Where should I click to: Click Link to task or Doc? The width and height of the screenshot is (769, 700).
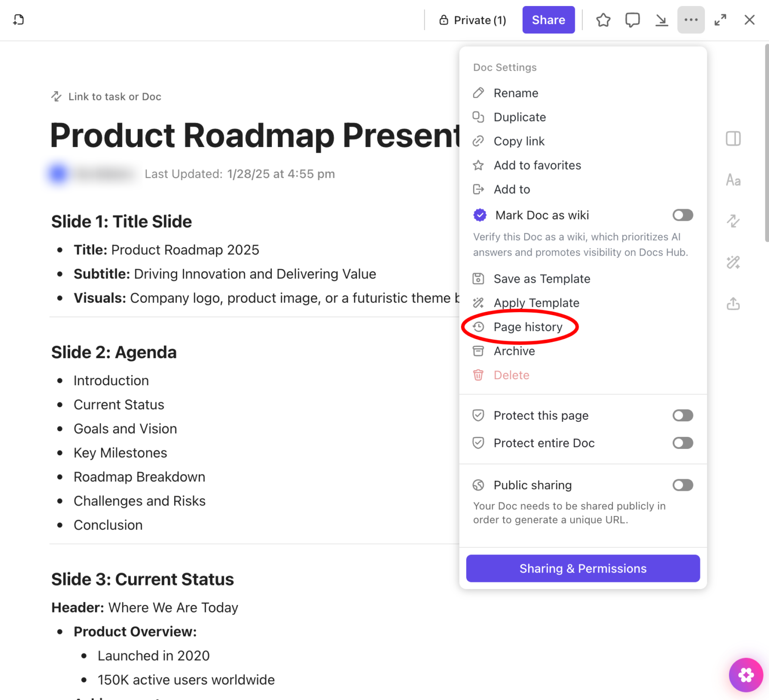(115, 97)
